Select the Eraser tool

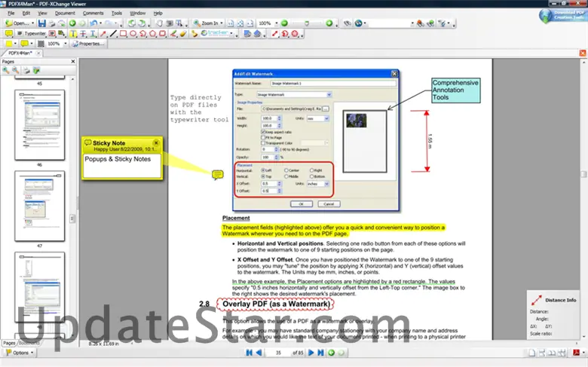pos(182,34)
